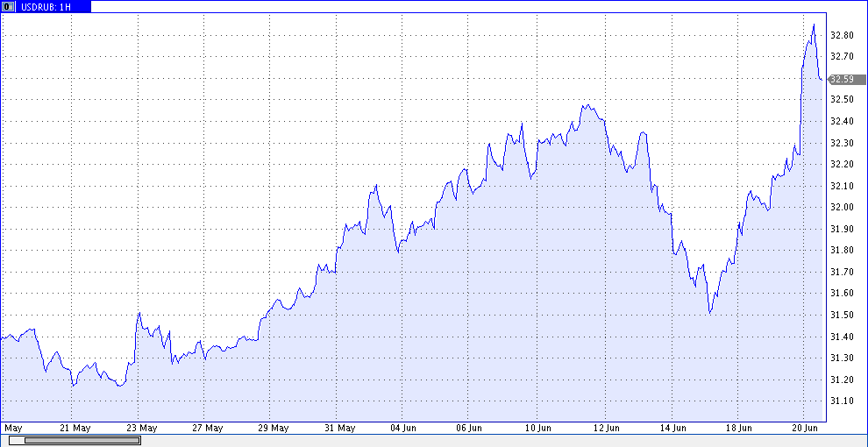This screenshot has width=868, height=447.
Task: Click the 18 Jun date label
Action: point(738,429)
